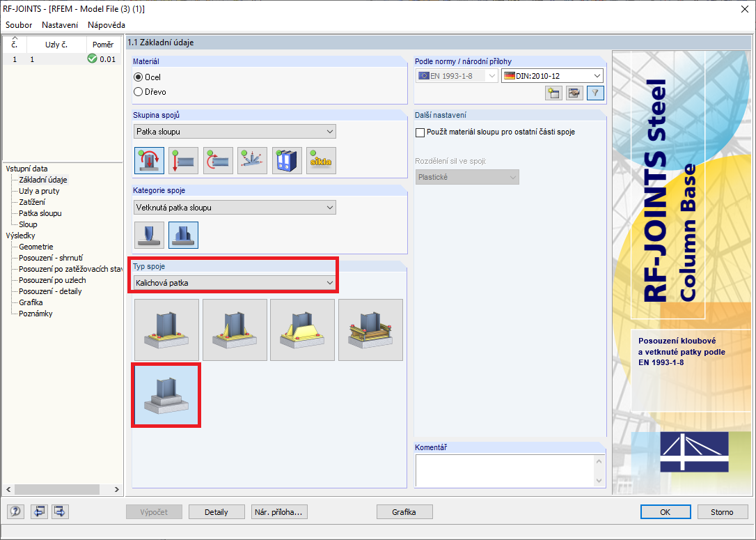Click the edit national annex parameters icon
Image resolution: width=756 pixels, height=540 pixels.
[x=574, y=93]
